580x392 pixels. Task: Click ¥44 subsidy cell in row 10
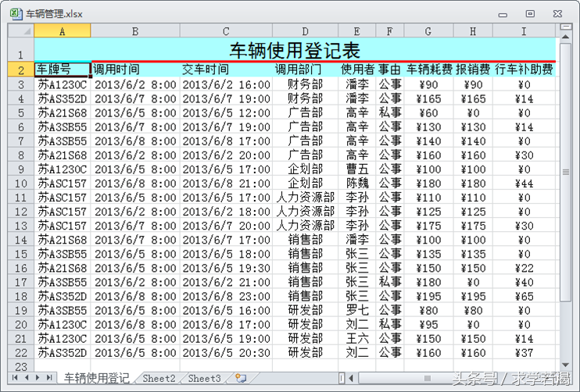[x=524, y=184]
